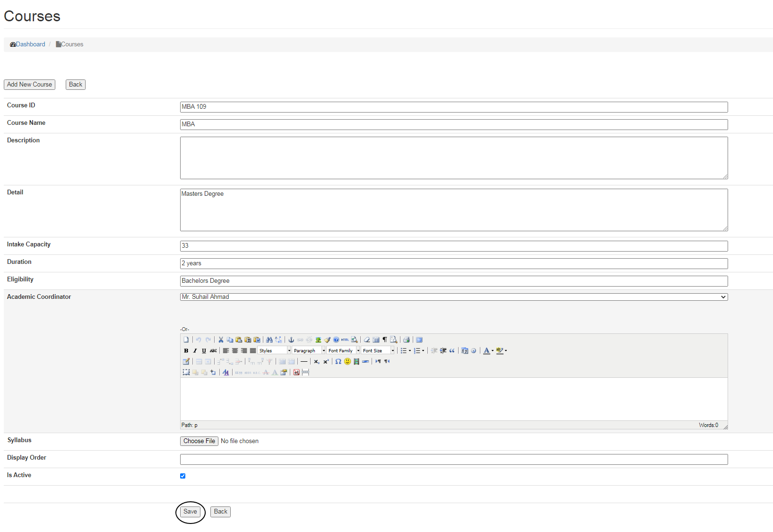773x532 pixels.
Task: Click the print icon in editor toolbar
Action: tap(406, 340)
